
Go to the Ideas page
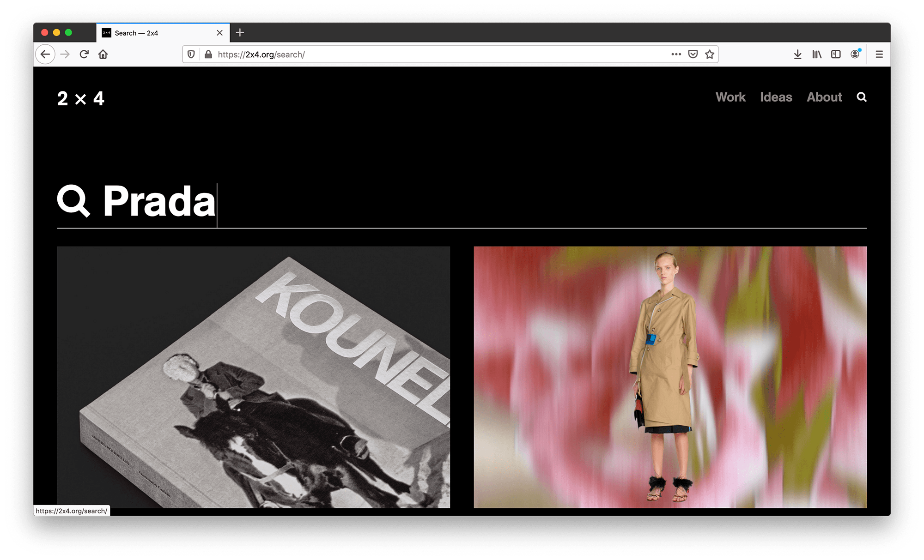point(776,97)
